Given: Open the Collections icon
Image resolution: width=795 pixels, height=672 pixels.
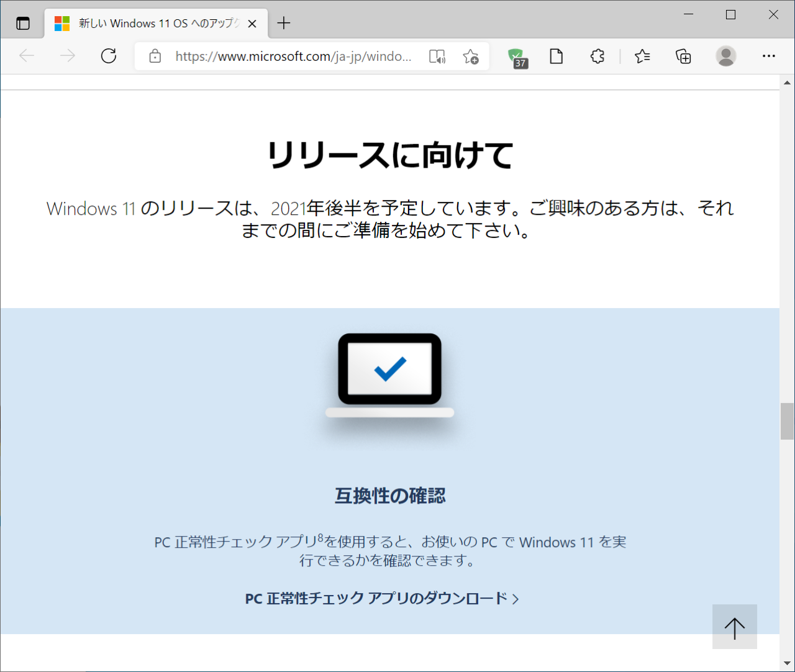Looking at the screenshot, I should point(683,57).
